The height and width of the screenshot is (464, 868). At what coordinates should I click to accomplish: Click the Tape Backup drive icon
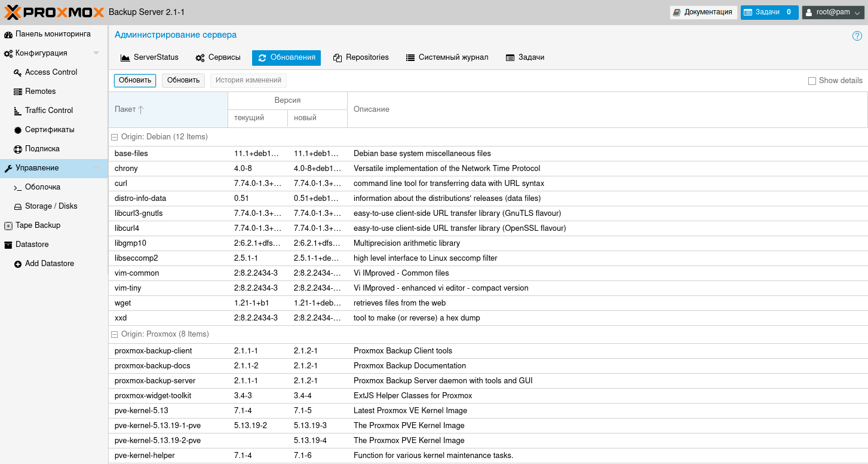pyautogui.click(x=8, y=225)
